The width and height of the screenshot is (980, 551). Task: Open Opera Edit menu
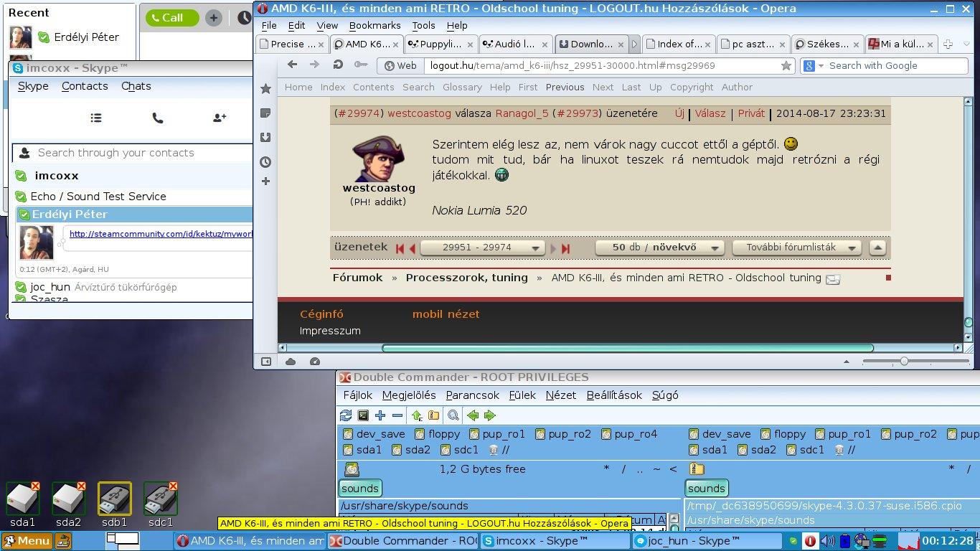click(x=296, y=25)
